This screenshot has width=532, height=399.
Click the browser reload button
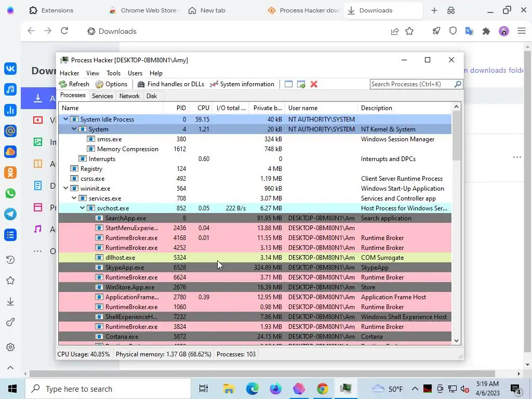coord(64,31)
